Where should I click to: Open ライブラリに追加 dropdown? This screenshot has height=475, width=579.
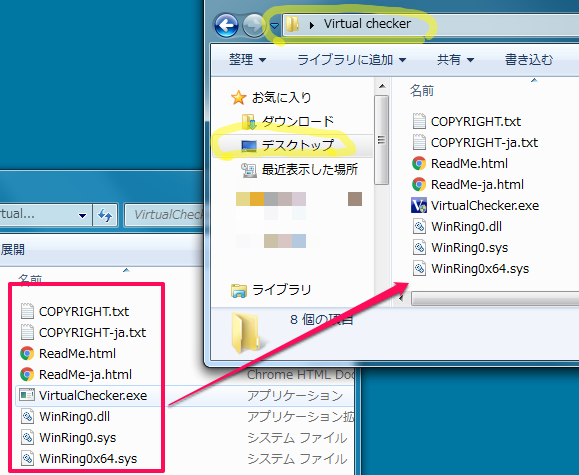pos(351,59)
